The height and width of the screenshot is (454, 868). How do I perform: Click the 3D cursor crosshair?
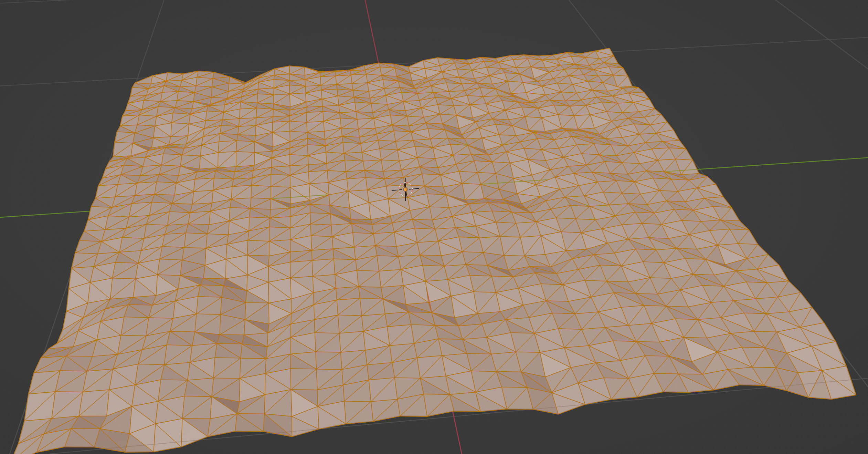[x=405, y=189]
